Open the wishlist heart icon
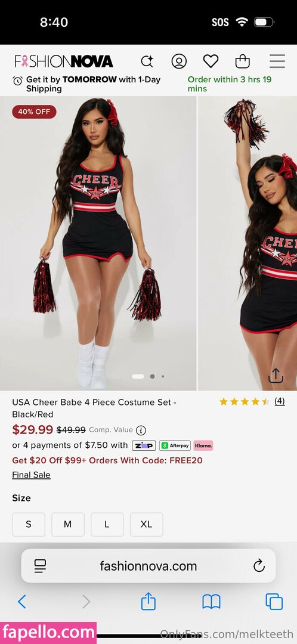297x644 pixels. [x=211, y=61]
